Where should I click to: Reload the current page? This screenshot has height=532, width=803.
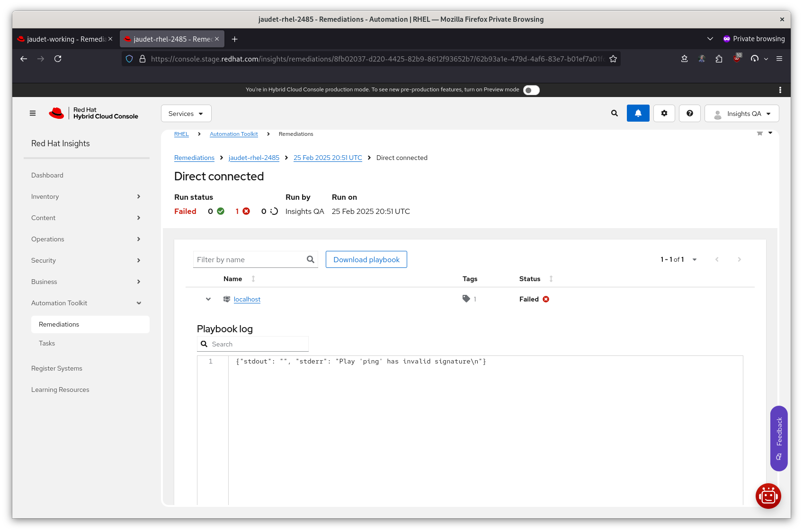click(x=58, y=59)
